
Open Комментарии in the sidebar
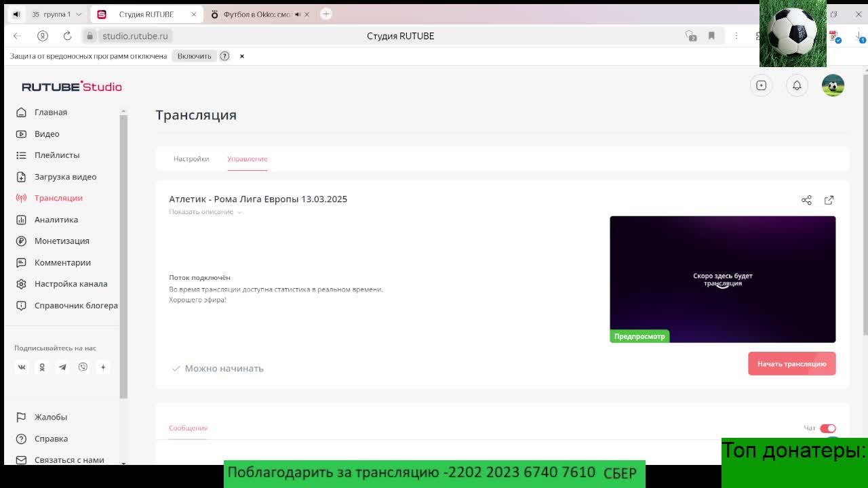pyautogui.click(x=62, y=262)
